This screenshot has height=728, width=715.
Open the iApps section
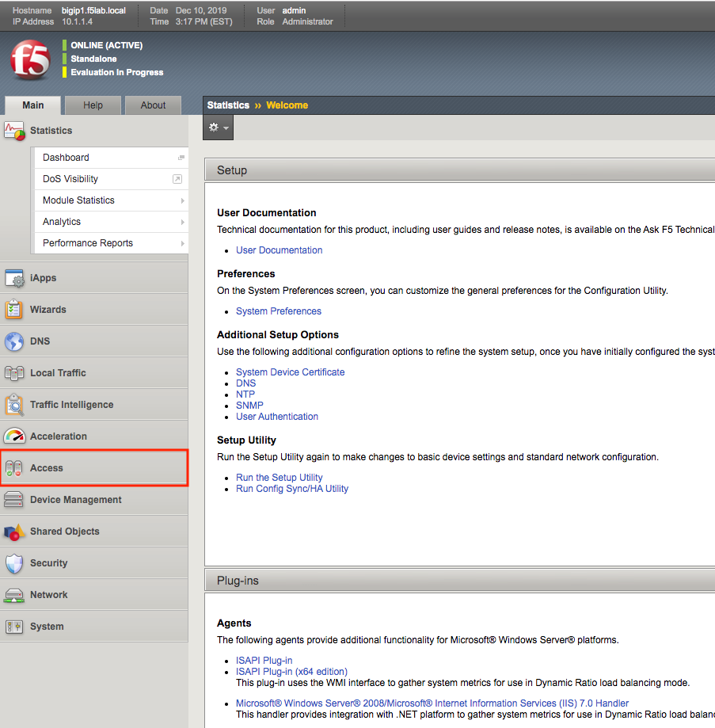(94, 278)
